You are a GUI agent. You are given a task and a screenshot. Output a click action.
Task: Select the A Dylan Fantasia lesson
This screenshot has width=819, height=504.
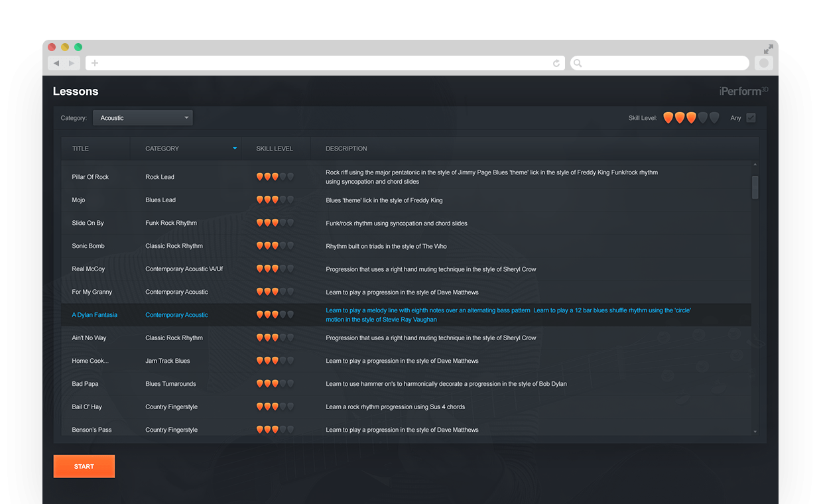(94, 315)
